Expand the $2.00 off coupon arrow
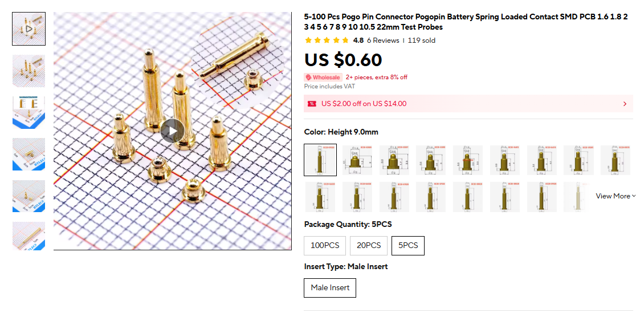The height and width of the screenshot is (333, 644). pos(625,104)
